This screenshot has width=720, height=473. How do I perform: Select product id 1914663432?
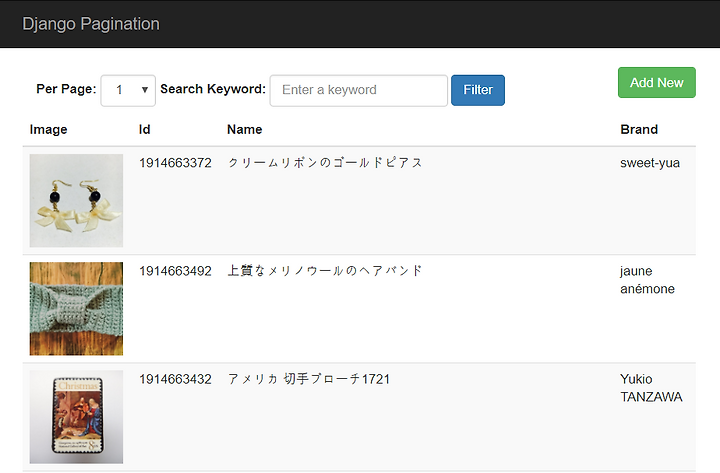coord(175,379)
